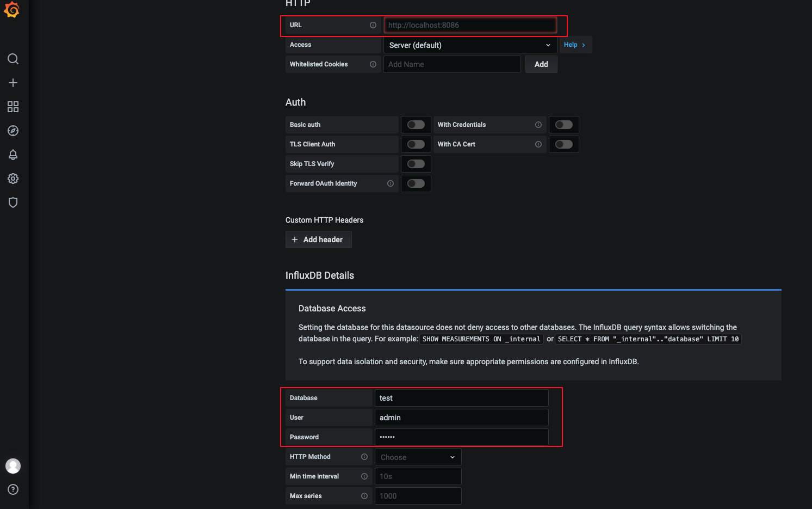Enable the With CA Cert switch

click(x=564, y=144)
